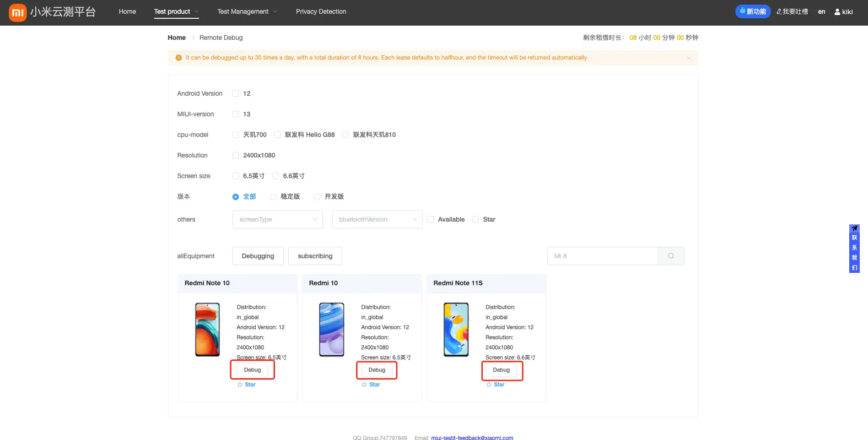Switch to the subscribing tab
Viewport: 868px width, 440px height.
[x=315, y=256]
